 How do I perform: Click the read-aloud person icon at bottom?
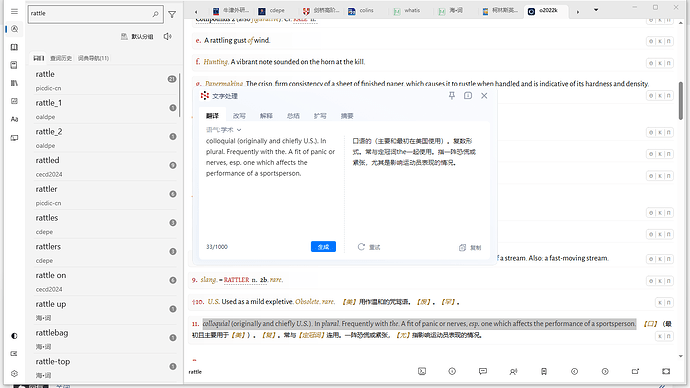(513, 371)
